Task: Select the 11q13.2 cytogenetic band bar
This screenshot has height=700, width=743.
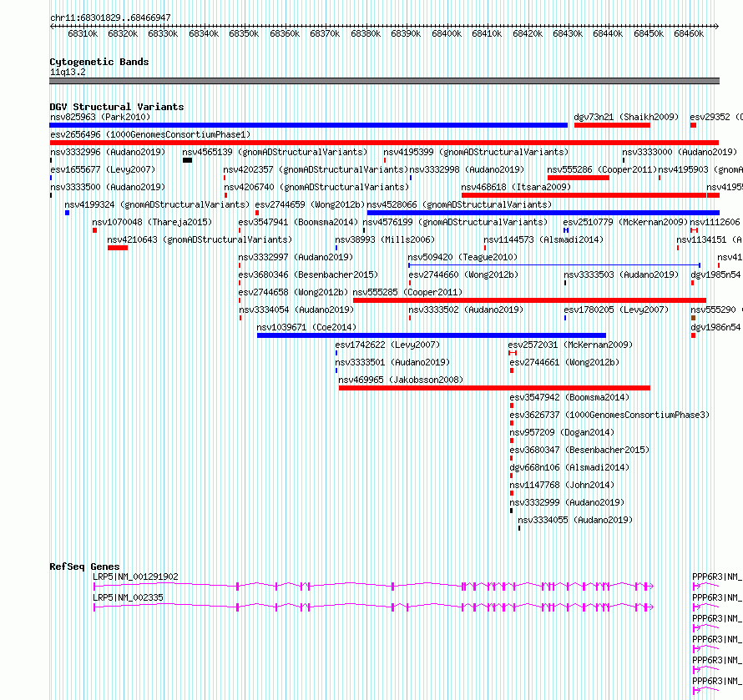Action: coord(384,81)
